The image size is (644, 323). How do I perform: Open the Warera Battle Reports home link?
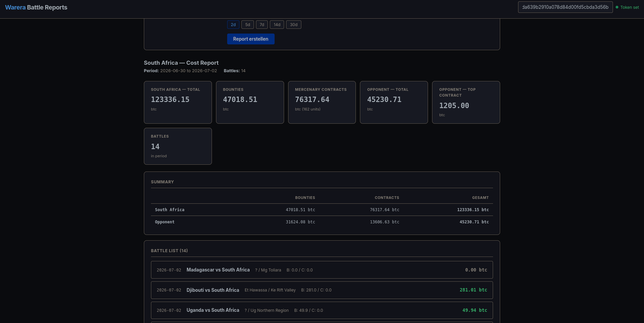click(36, 8)
